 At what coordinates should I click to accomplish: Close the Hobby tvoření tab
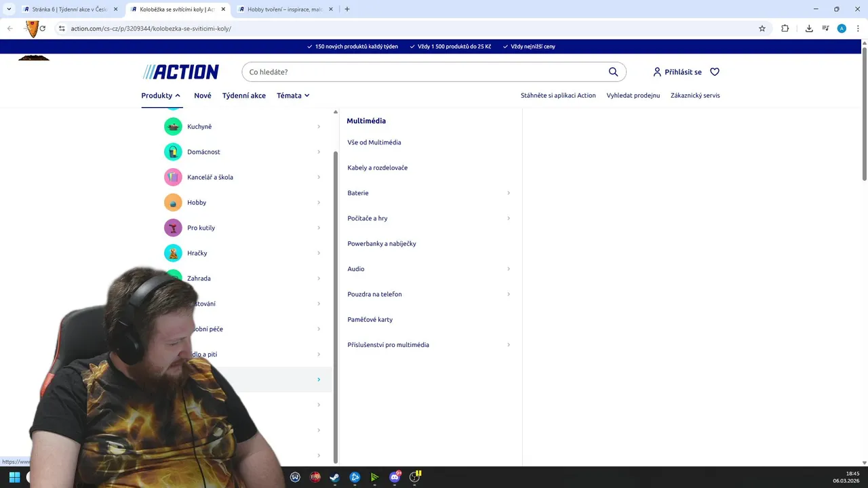click(330, 9)
